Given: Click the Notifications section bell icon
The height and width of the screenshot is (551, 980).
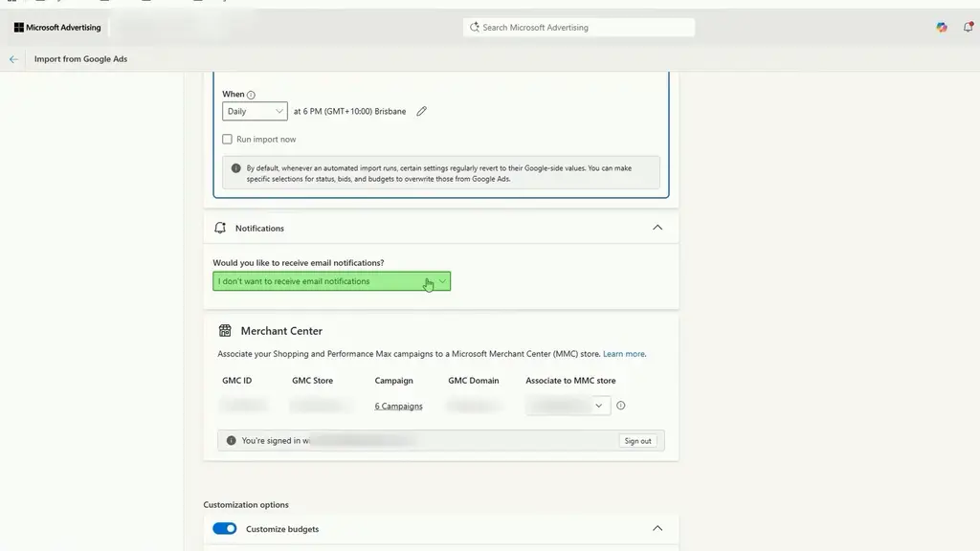Looking at the screenshot, I should point(220,228).
